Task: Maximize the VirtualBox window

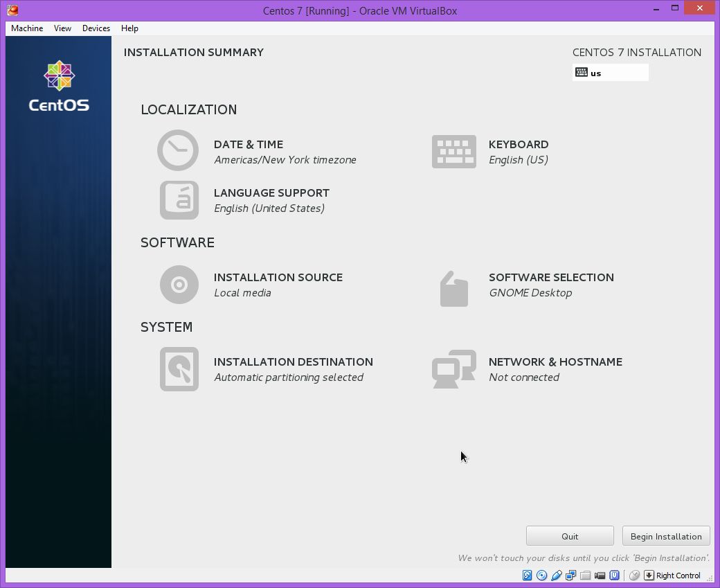Action: [674, 8]
